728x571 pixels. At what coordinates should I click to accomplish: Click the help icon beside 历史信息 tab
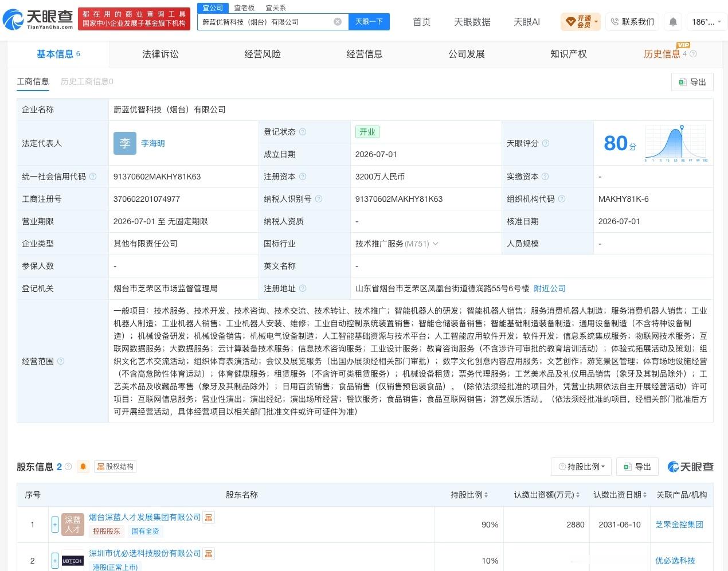693,54
